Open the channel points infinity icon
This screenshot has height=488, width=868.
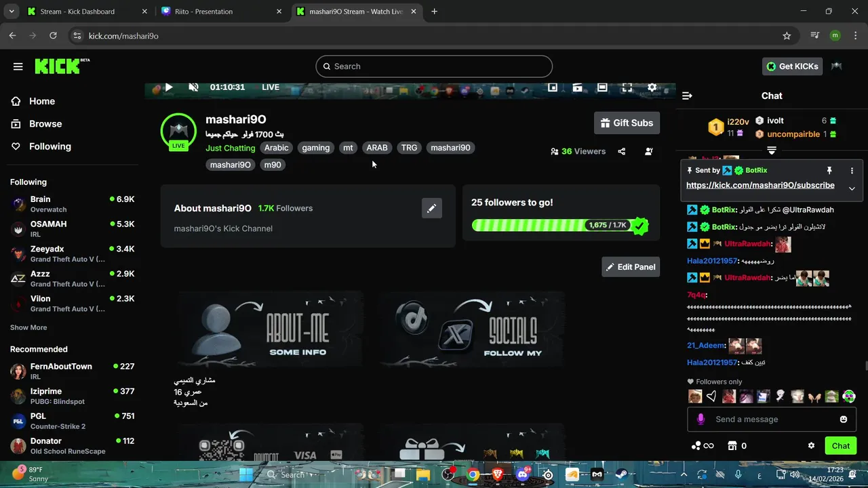tap(703, 446)
